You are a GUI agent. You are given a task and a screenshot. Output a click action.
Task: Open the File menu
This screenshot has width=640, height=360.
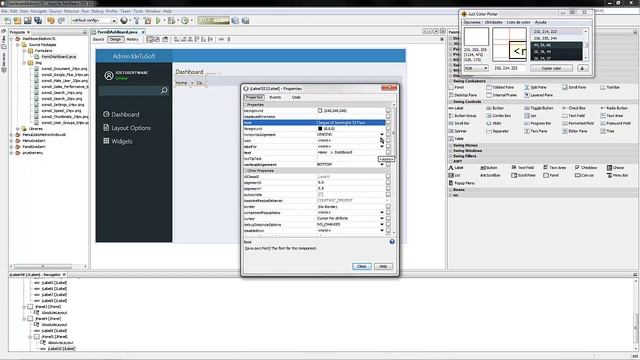coord(4,11)
